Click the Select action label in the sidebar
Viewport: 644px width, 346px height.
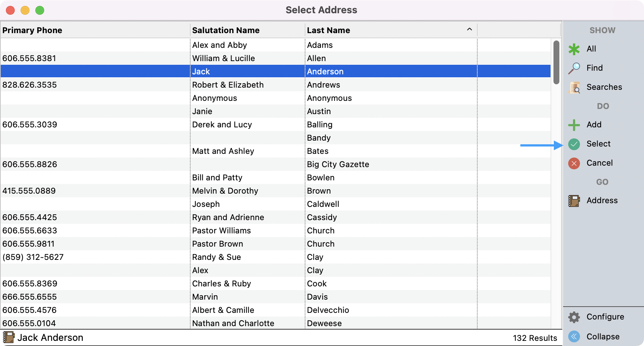(599, 144)
